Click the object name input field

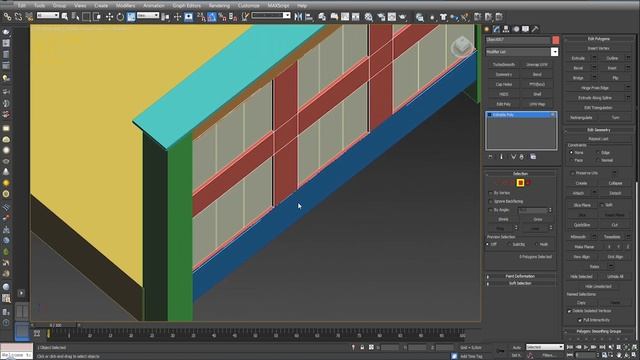pos(518,40)
